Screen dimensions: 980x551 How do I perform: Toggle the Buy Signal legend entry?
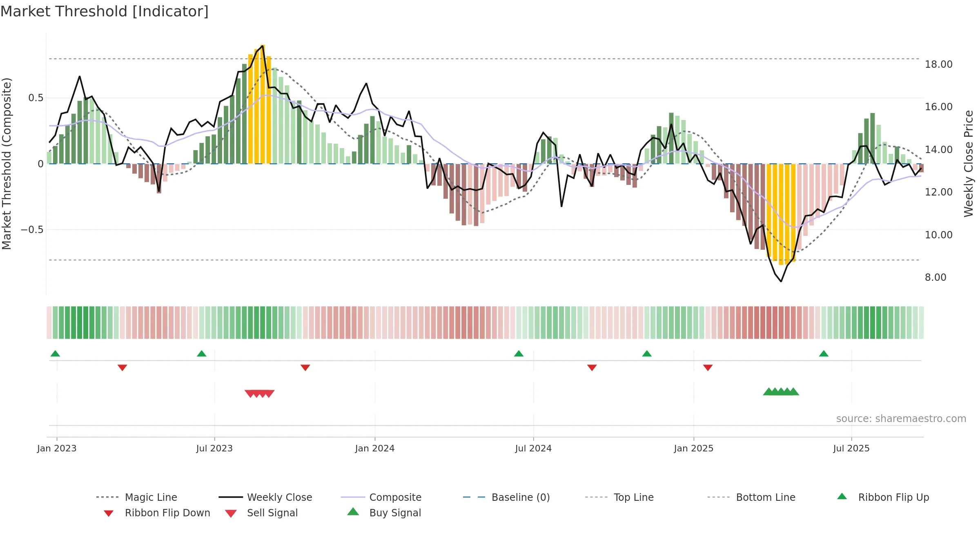[384, 513]
